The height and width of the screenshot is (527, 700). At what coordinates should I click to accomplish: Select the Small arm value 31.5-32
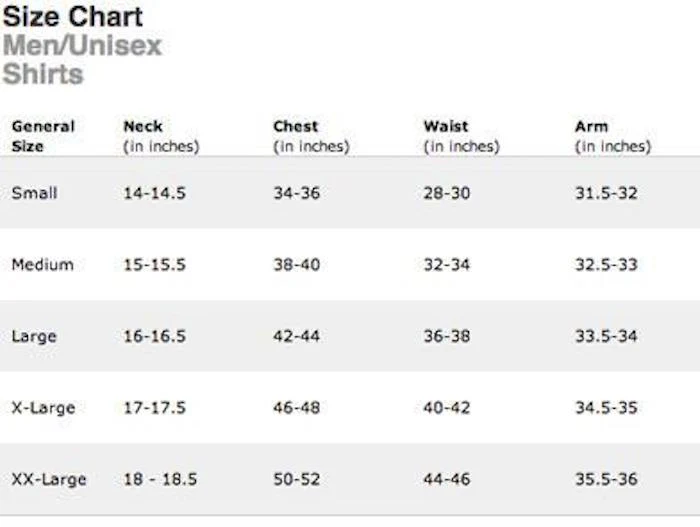[606, 193]
